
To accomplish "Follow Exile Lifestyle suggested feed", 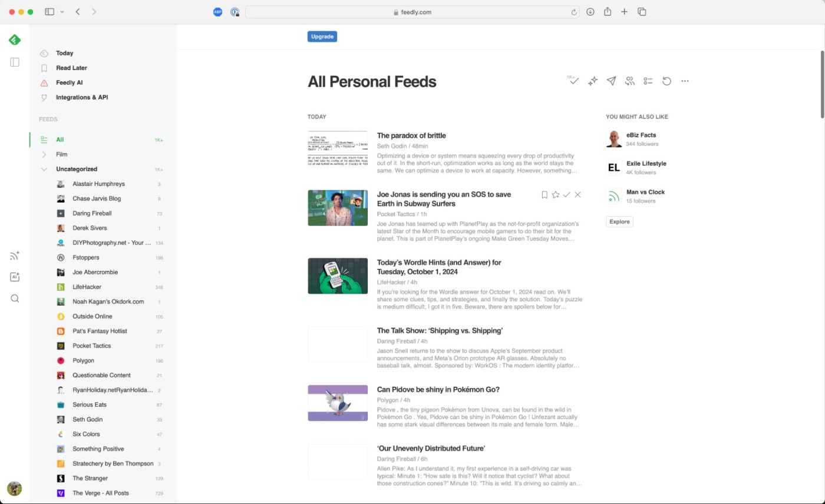I will [646, 164].
